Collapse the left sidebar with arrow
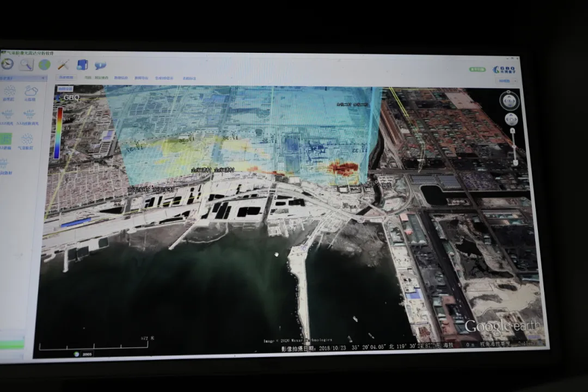 (x=43, y=78)
